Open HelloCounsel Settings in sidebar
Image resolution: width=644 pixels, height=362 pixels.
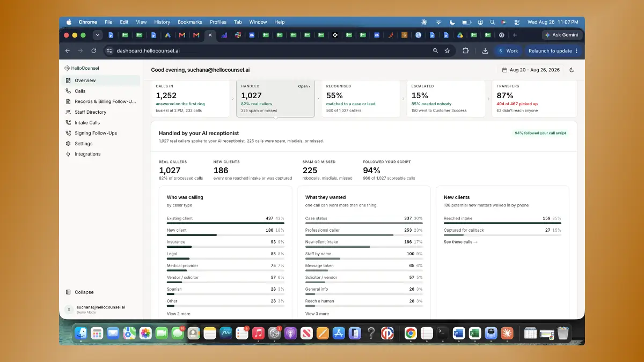101,144
